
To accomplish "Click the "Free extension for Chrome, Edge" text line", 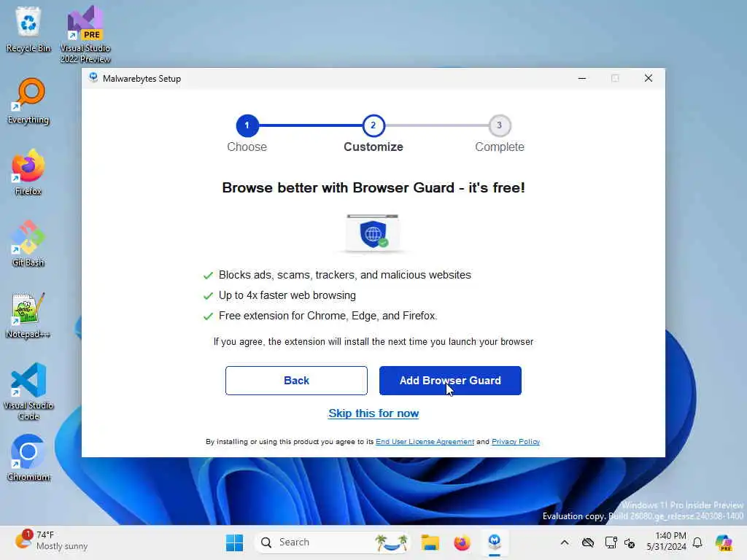I will 328,316.
